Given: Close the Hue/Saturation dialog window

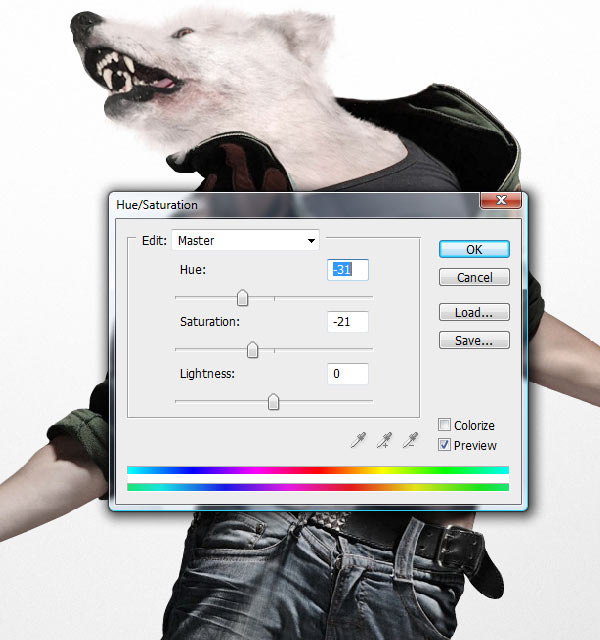Looking at the screenshot, I should coord(501,200).
